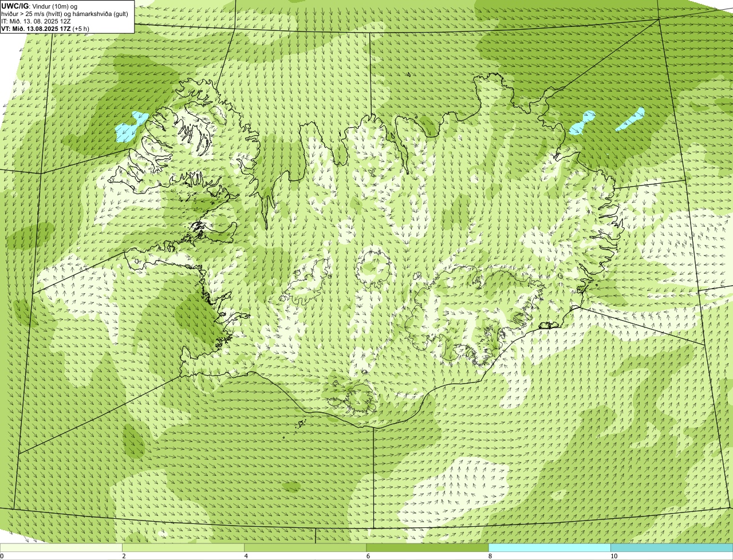Click the "6" scale label
This screenshot has width=733, height=560.
click(x=368, y=556)
